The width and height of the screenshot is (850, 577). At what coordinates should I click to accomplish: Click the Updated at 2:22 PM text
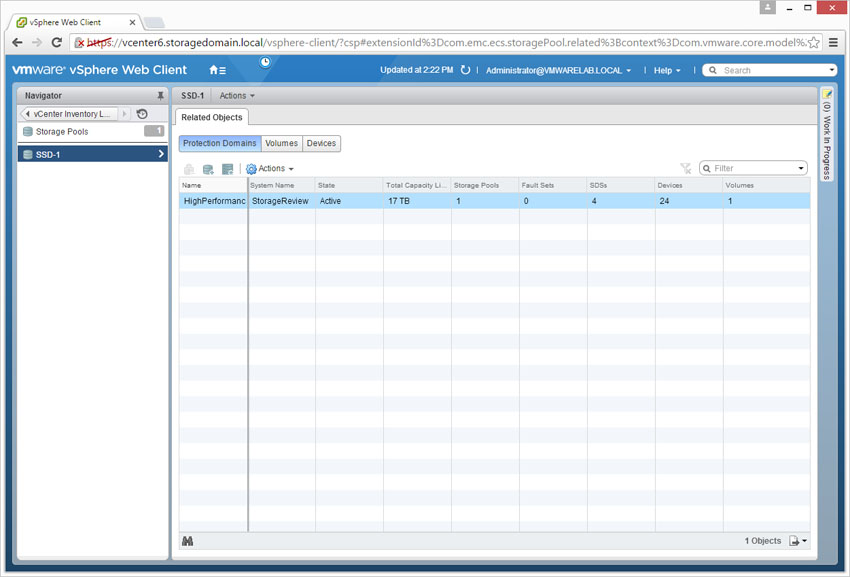416,70
